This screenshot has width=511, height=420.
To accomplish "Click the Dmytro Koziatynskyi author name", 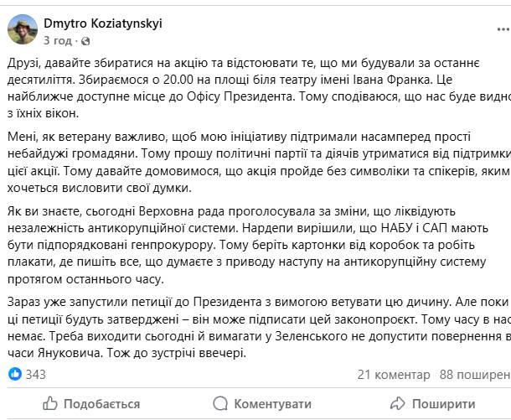I will pyautogui.click(x=103, y=23).
